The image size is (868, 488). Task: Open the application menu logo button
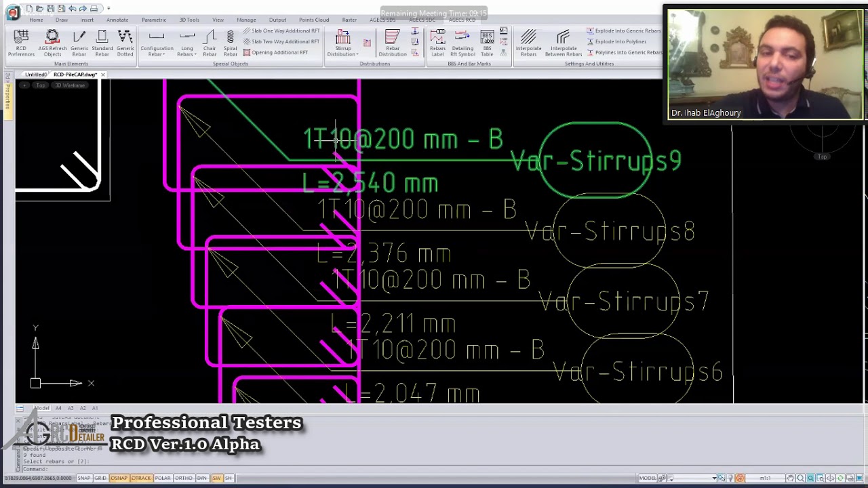click(12, 12)
